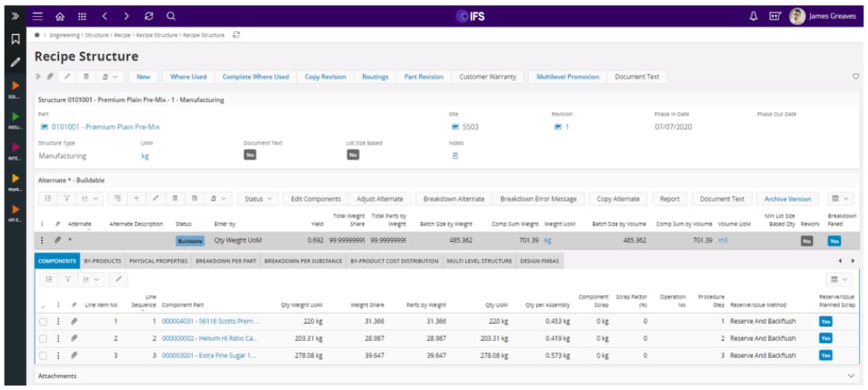Open the Status dropdown
This screenshot has height=390, width=868.
(x=258, y=199)
